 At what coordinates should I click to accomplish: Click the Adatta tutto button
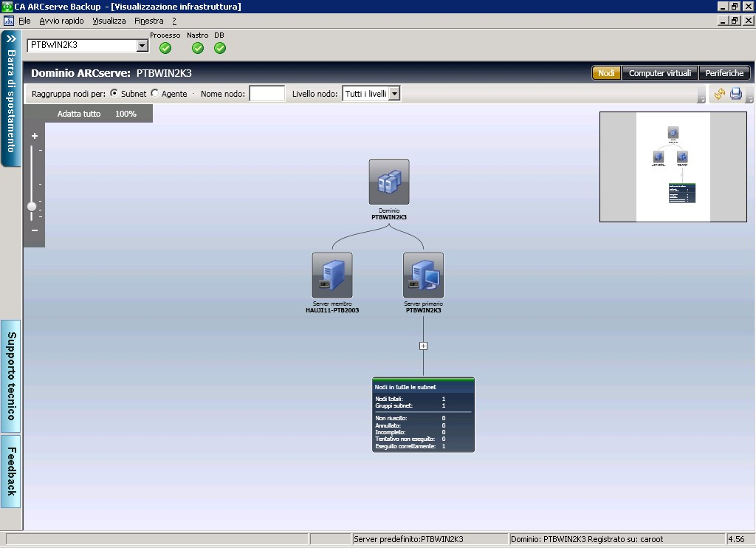click(x=79, y=114)
